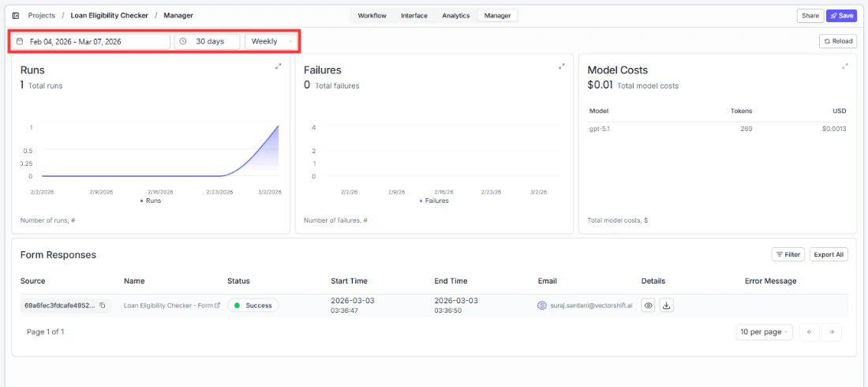Click the Success status badge

click(x=253, y=306)
